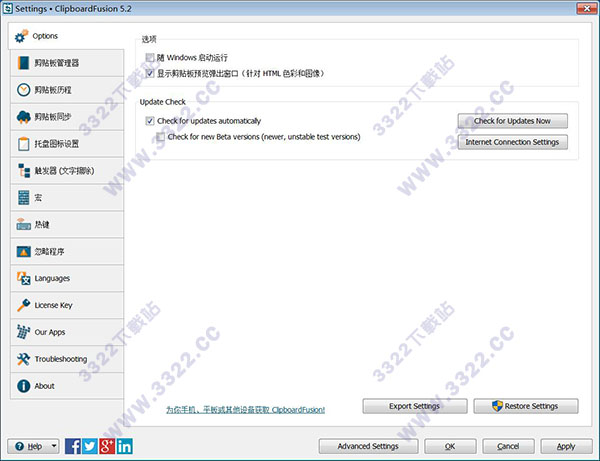Open the 剪贴板历程 tab
The image size is (600, 461).
click(67, 90)
